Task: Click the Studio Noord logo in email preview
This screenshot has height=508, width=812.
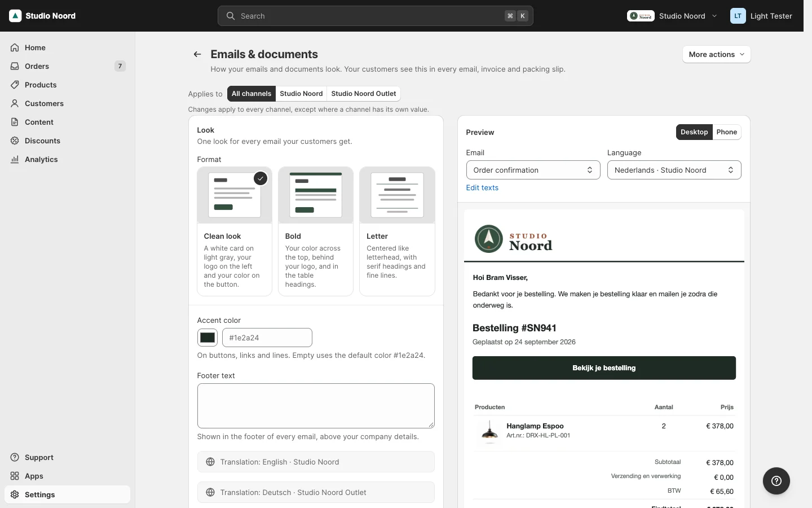Action: click(514, 239)
